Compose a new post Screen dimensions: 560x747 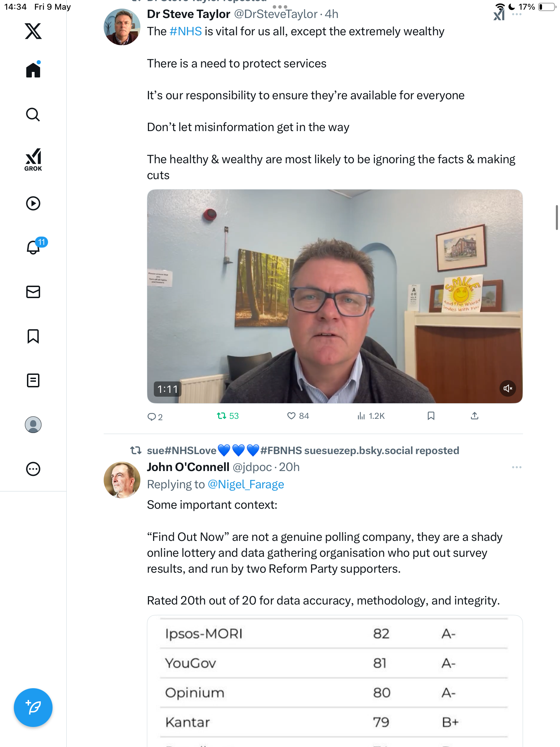(x=33, y=708)
